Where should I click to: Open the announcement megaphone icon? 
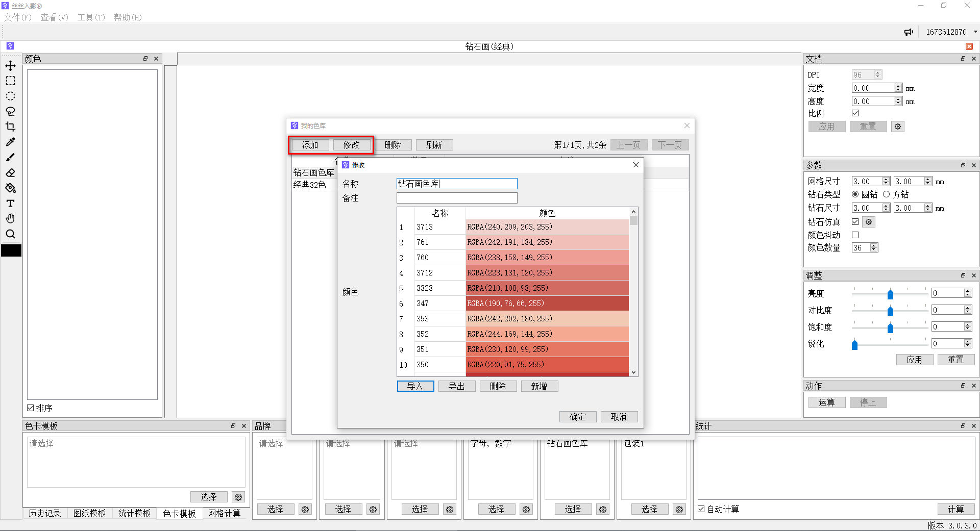coord(909,32)
